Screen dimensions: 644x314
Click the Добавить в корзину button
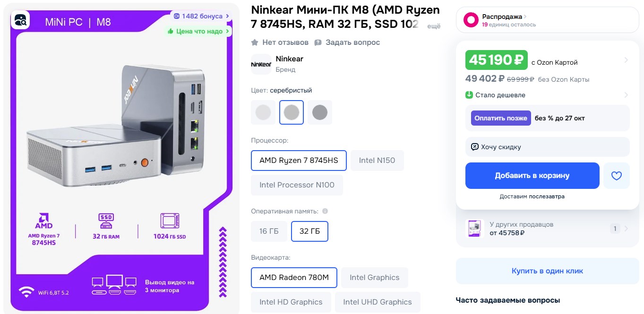532,176
